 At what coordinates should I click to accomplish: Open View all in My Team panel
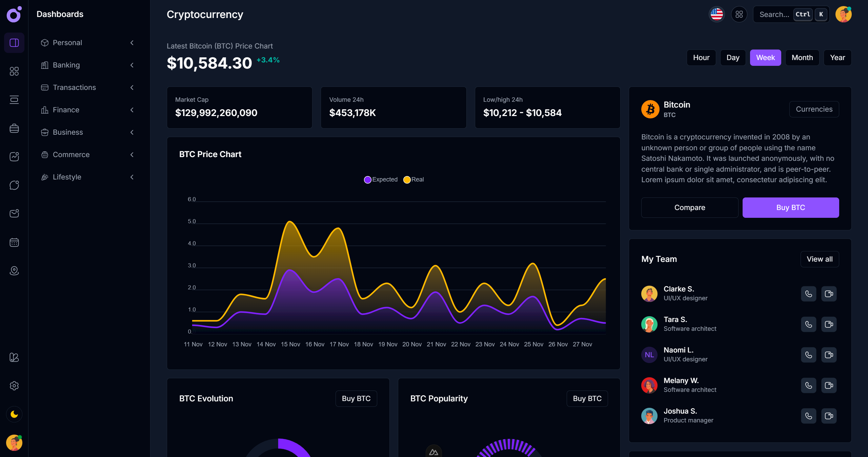[x=820, y=259]
